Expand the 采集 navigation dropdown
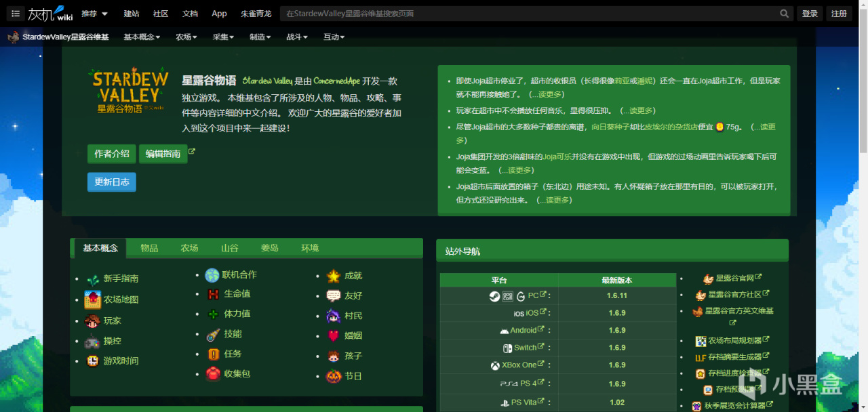The image size is (868, 412). pos(223,37)
